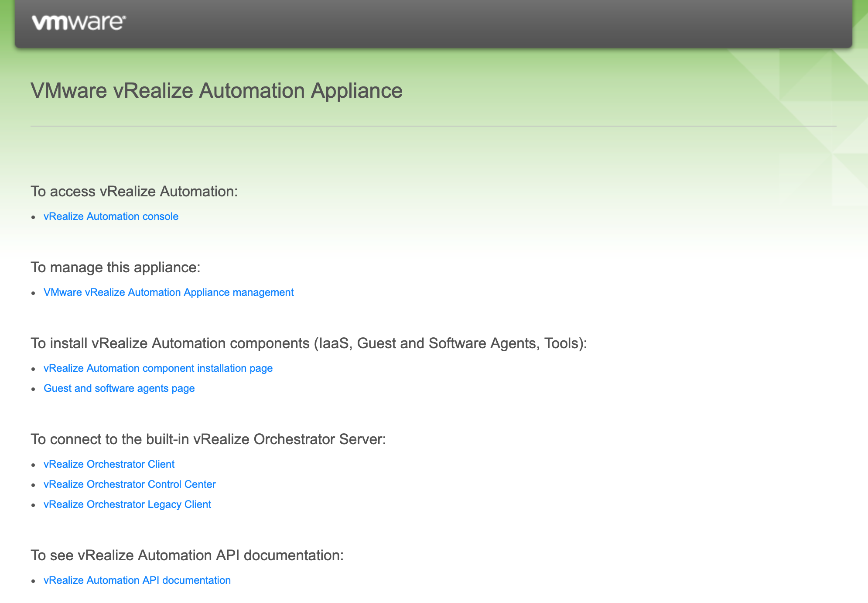868x603 pixels.
Task: Open vRealize Orchestrator Legacy Client link
Action: 127,504
